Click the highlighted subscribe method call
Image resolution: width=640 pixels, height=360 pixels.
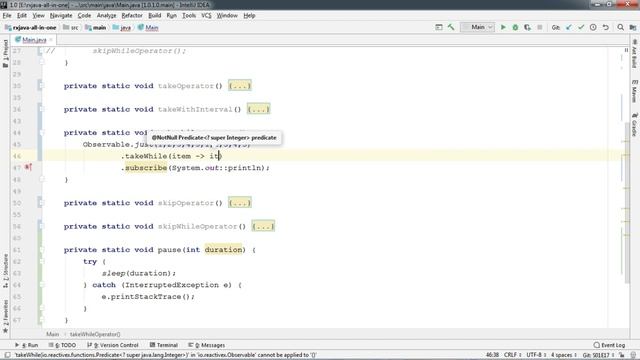[146, 168]
